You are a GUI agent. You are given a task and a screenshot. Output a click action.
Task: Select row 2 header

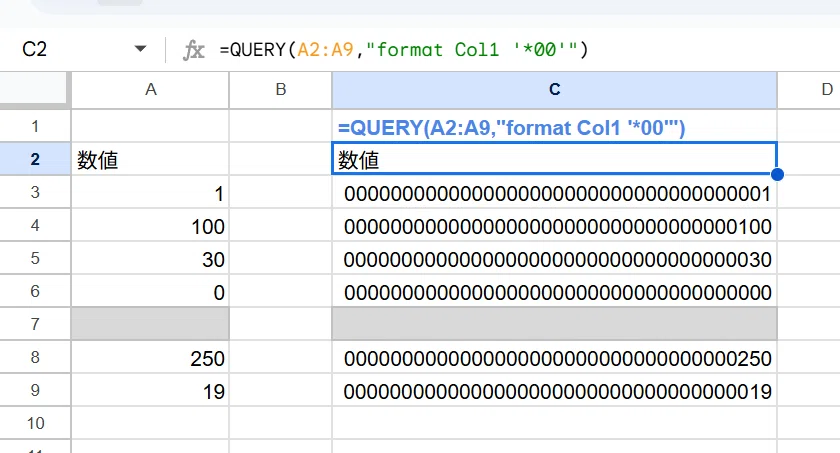pos(35,159)
